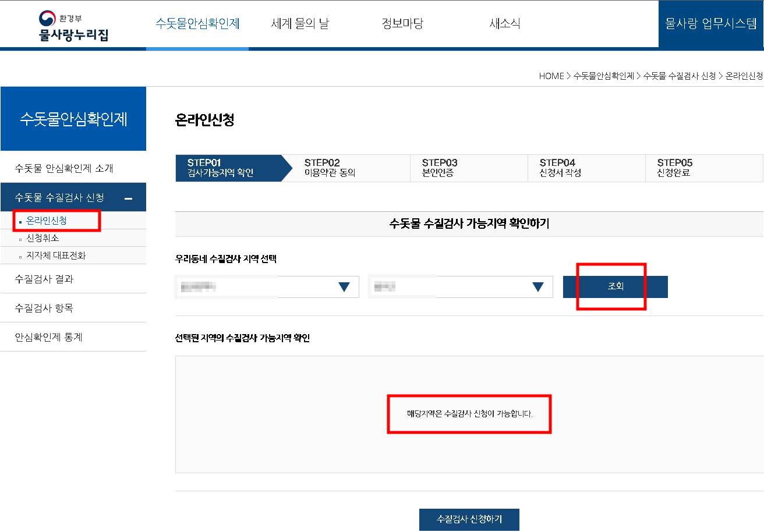This screenshot has height=532, width=764.
Task: Click the 조회 search button
Action: coord(616,286)
